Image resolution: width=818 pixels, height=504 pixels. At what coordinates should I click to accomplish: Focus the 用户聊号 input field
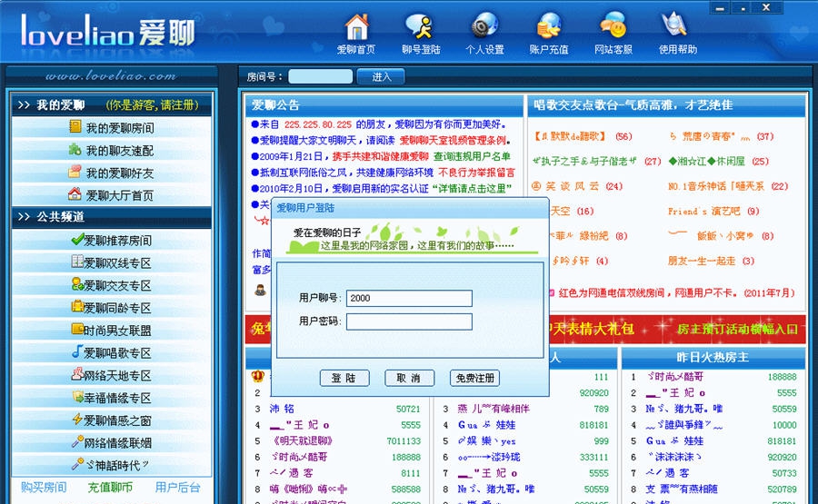409,298
